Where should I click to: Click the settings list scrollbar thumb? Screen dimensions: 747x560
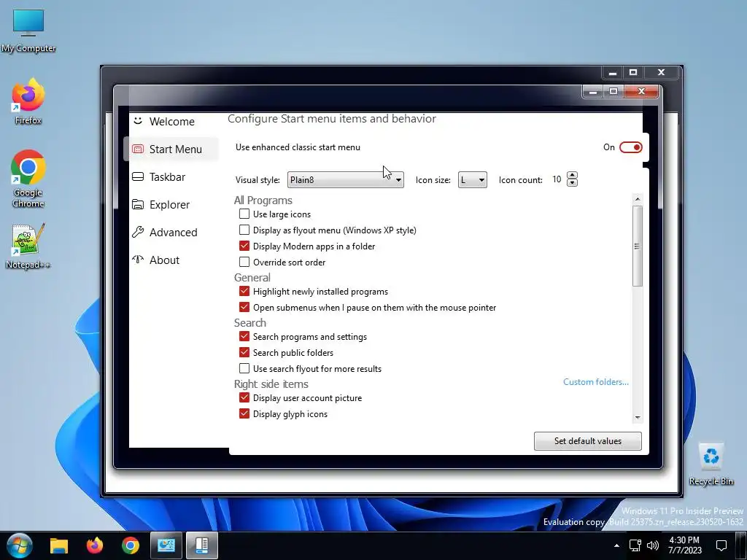click(x=638, y=246)
